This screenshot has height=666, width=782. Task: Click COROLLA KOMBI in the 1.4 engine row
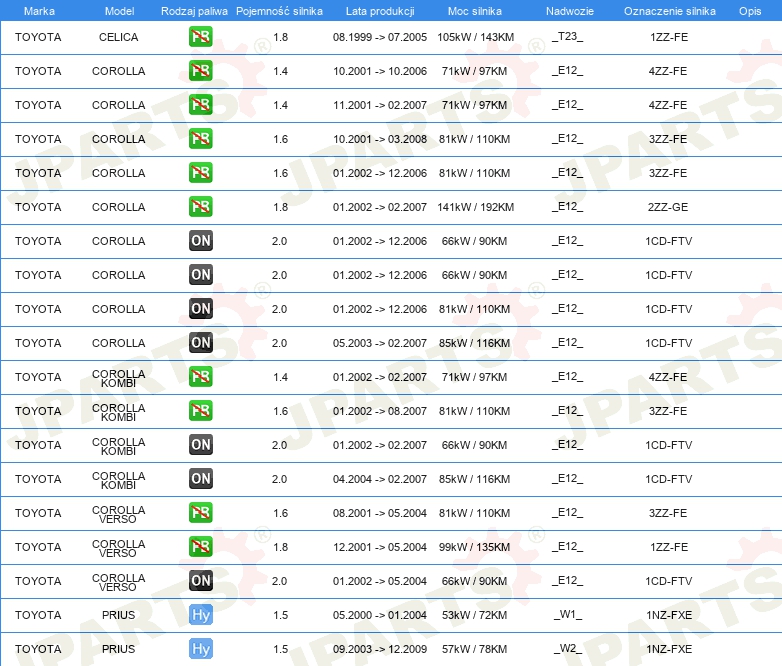pos(118,378)
